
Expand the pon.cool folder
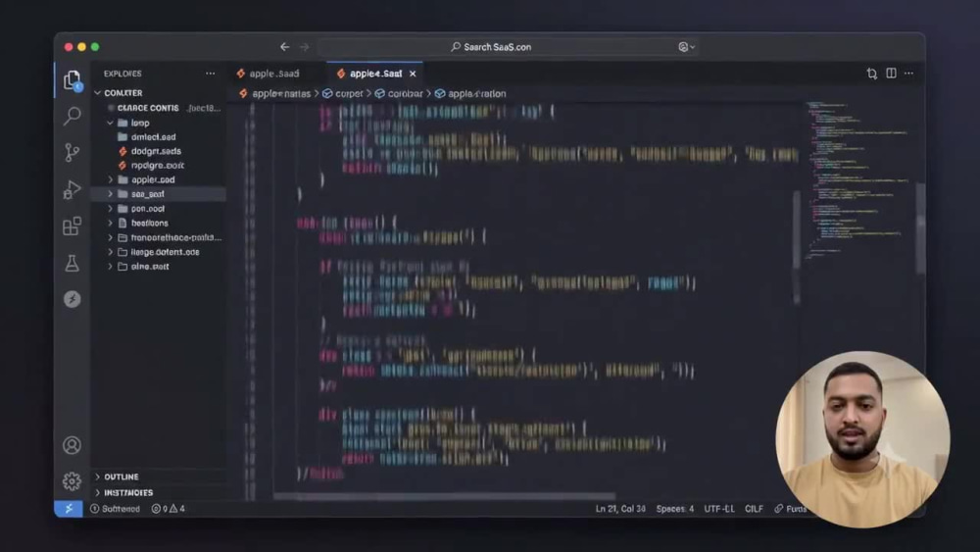tap(110, 209)
